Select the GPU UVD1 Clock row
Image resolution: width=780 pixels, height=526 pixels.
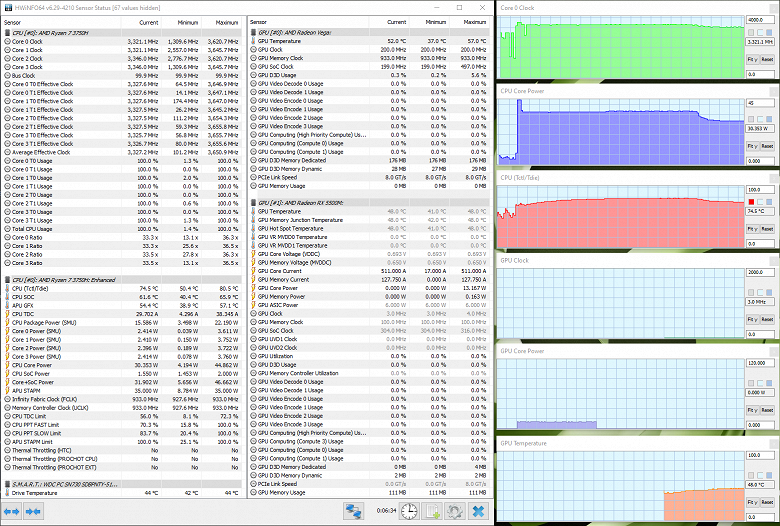pos(369,339)
